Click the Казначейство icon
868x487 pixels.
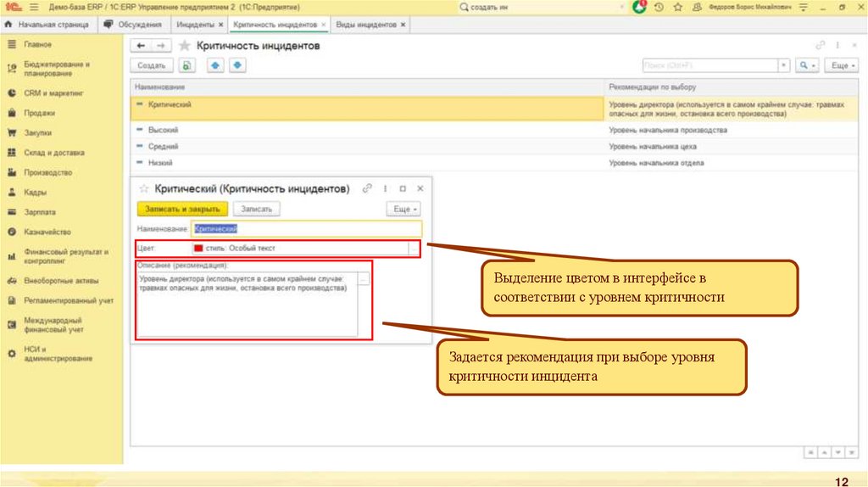[12, 232]
